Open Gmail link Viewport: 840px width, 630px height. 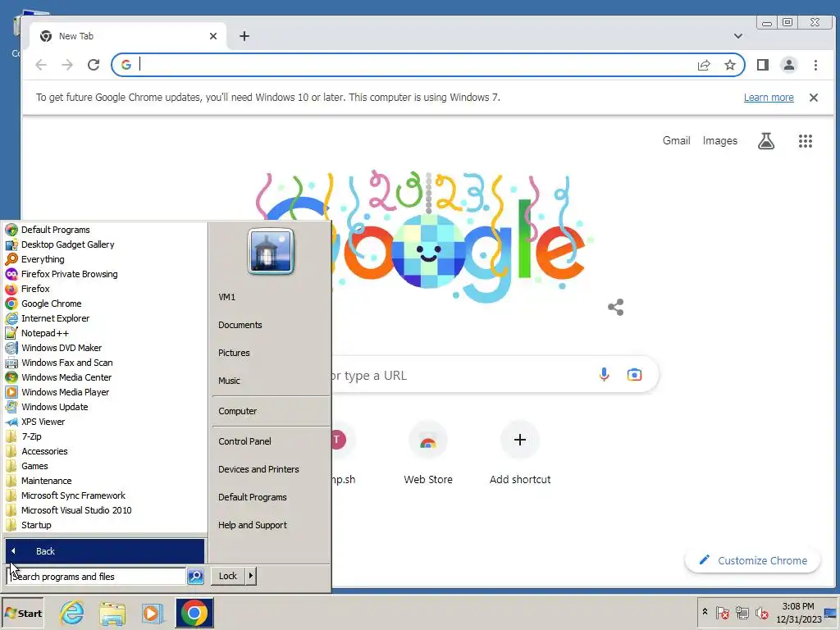[x=676, y=140]
